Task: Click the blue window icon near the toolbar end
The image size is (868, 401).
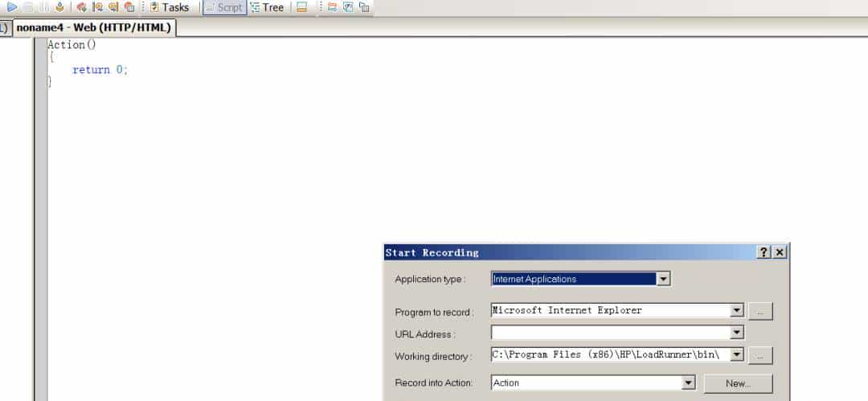Action: 348,7
